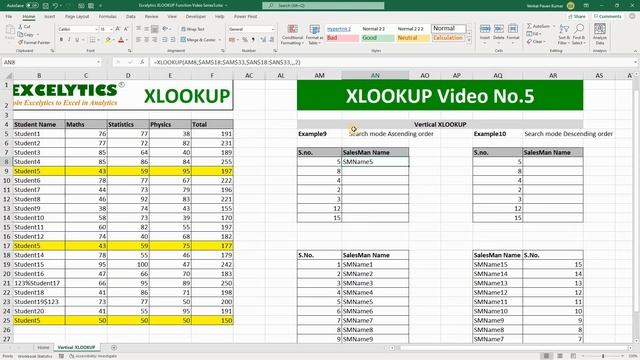Open Conditional Formatting menu
The width and height of the screenshot is (640, 360).
click(x=292, y=34)
